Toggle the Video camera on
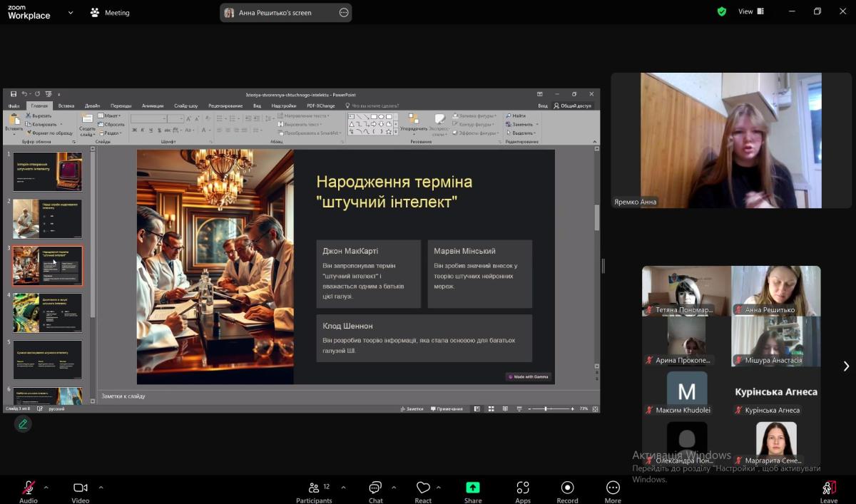 click(x=80, y=489)
